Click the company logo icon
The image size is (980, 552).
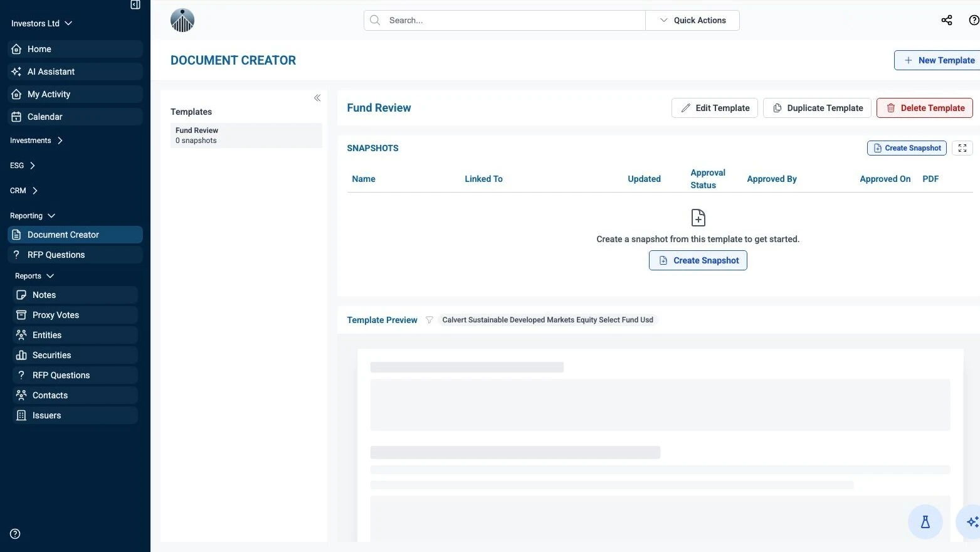(x=182, y=20)
